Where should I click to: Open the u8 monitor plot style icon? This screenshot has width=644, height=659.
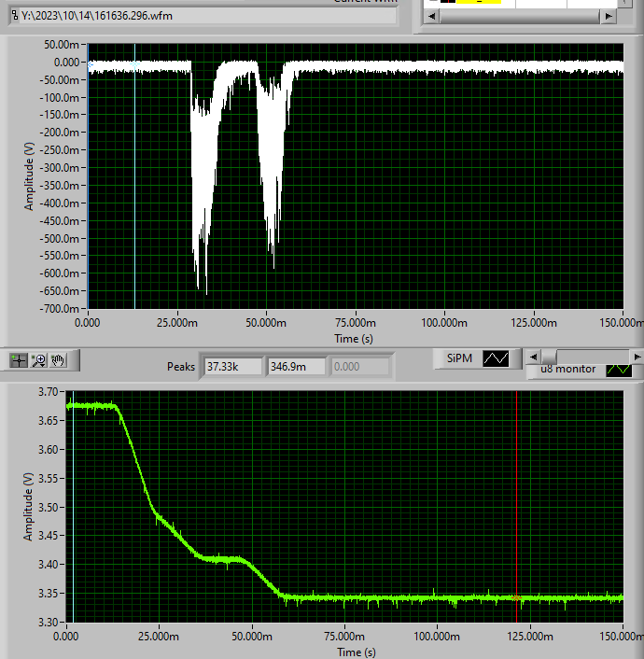coord(619,370)
